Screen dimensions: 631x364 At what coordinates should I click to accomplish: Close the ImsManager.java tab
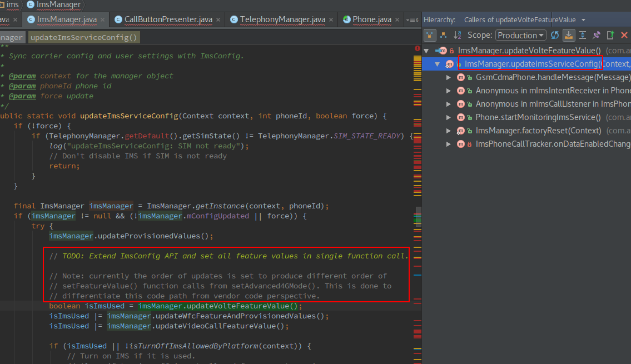click(103, 19)
